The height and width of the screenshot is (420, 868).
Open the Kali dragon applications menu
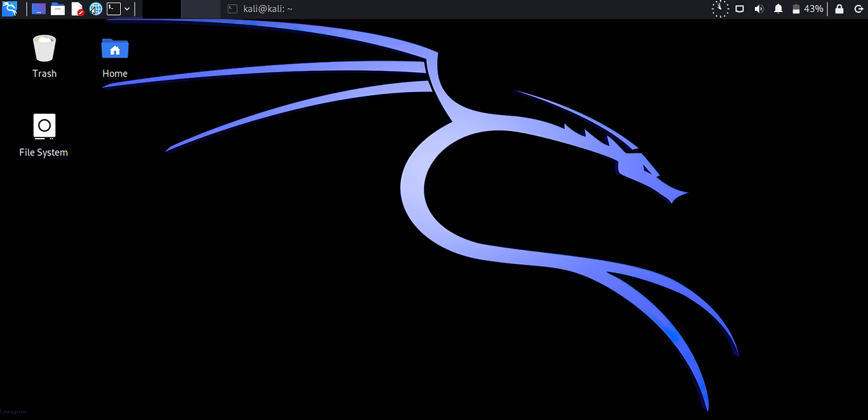[x=9, y=9]
